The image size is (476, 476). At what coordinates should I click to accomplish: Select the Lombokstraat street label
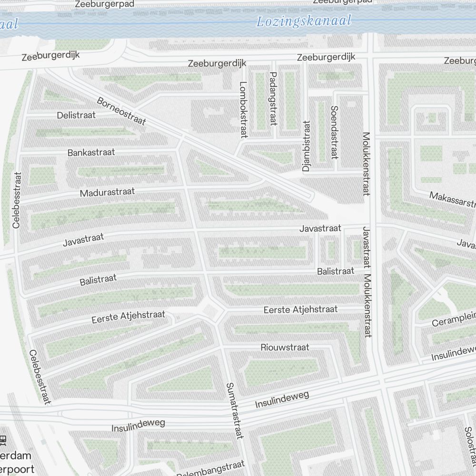tap(244, 110)
